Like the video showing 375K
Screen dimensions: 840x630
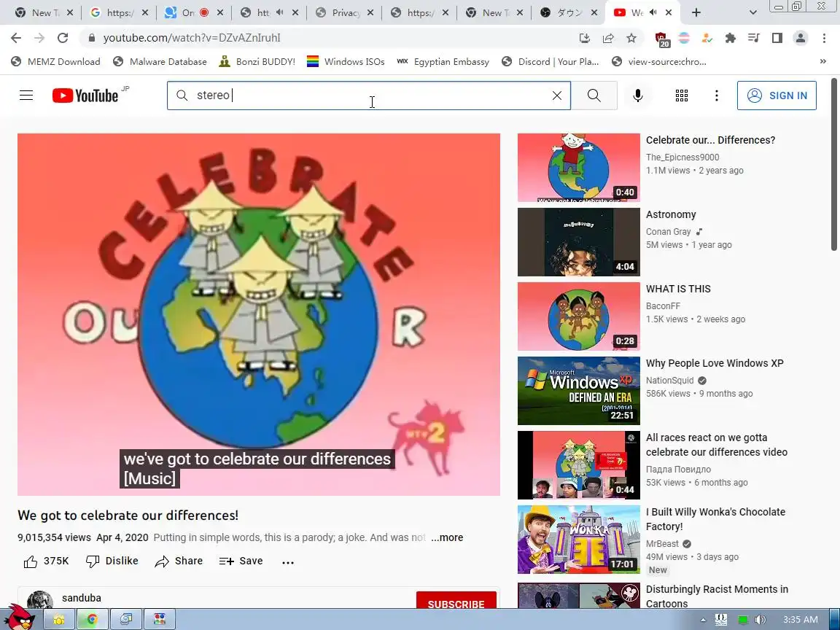pos(46,561)
